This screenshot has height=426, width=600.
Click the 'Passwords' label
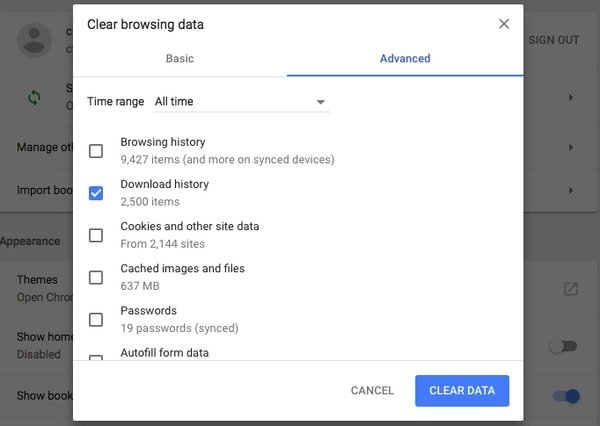(148, 310)
